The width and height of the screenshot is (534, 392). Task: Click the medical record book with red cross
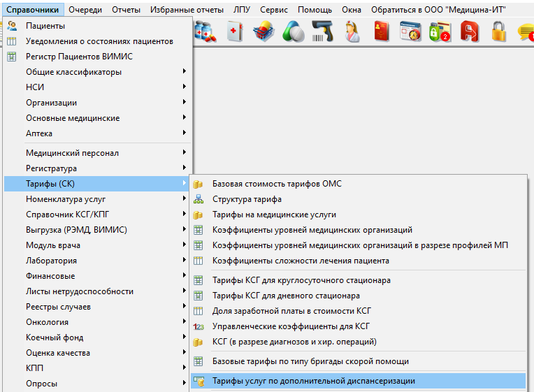[234, 31]
